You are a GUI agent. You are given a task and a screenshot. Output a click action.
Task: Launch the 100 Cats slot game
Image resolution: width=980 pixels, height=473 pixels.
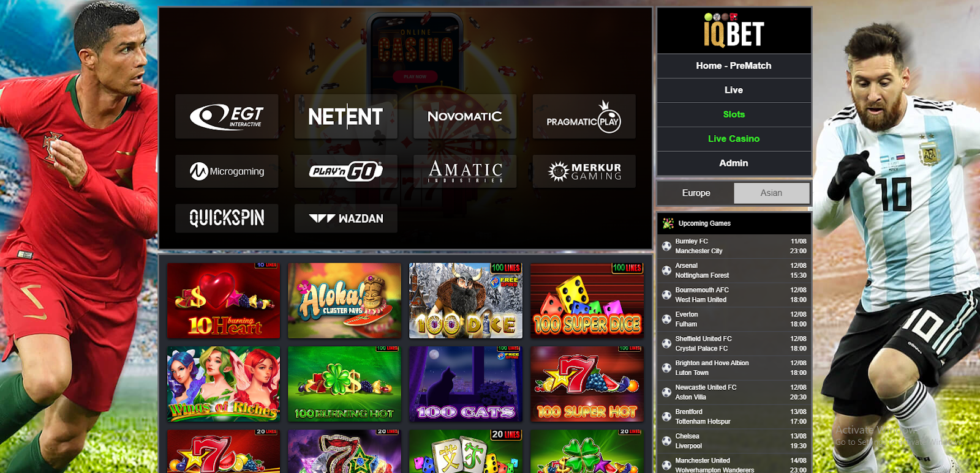[x=466, y=384]
